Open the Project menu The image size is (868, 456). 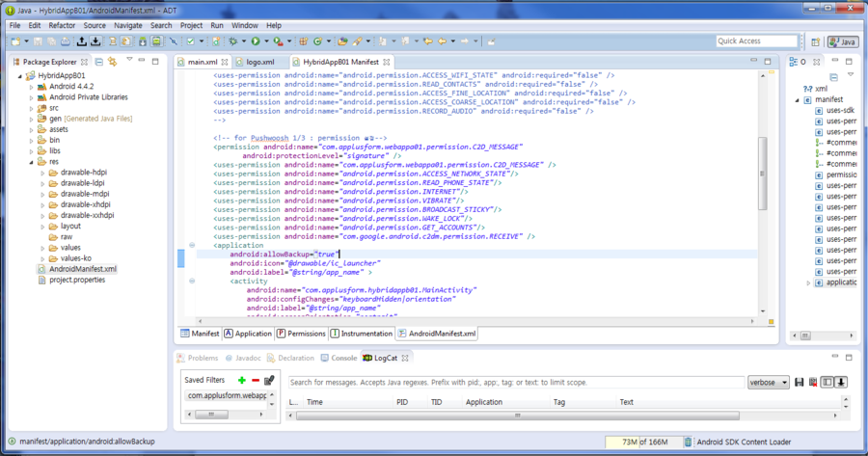pos(191,25)
